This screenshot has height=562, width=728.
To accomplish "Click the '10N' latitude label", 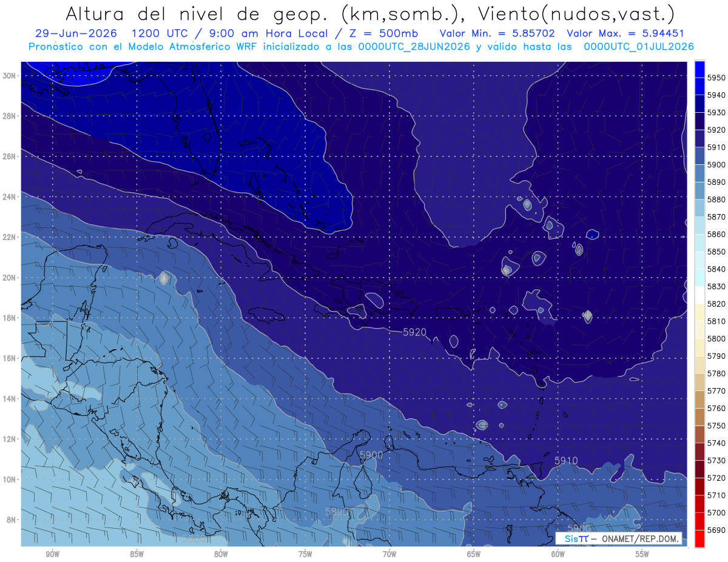I will (x=10, y=480).
